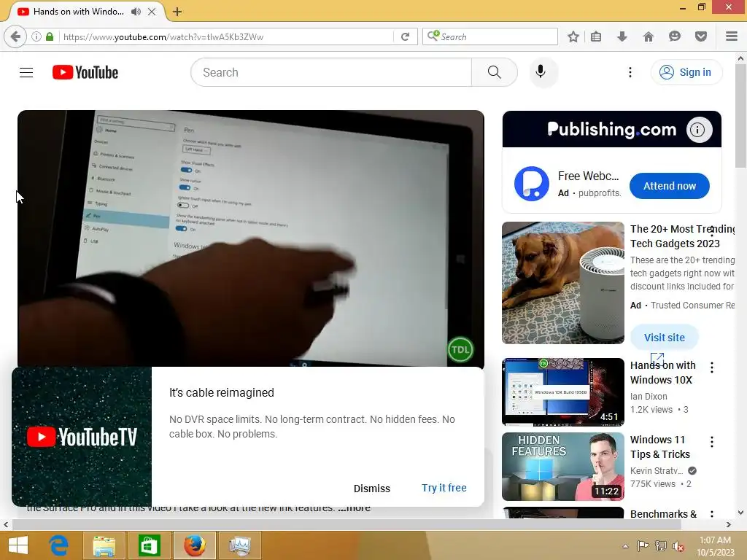This screenshot has height=560, width=747.
Task: Open Hidden Features video thumbnail
Action: click(562, 466)
